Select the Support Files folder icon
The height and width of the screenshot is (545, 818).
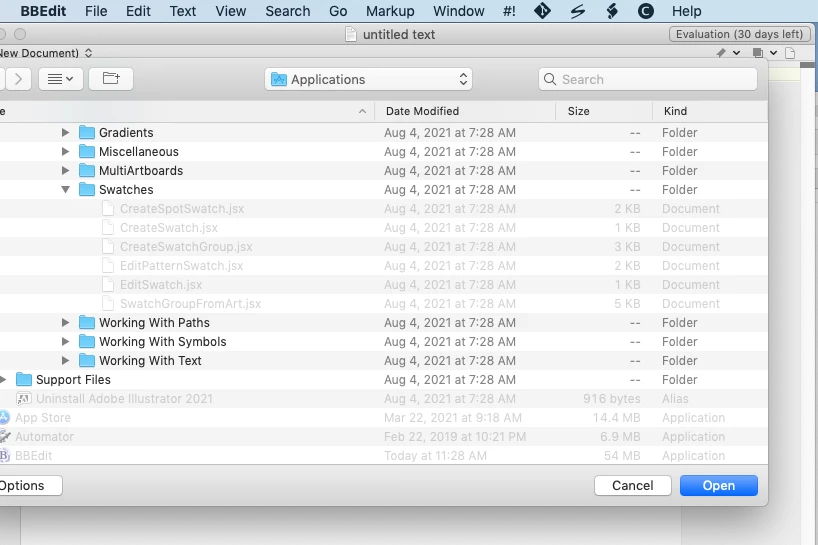[x=23, y=380]
